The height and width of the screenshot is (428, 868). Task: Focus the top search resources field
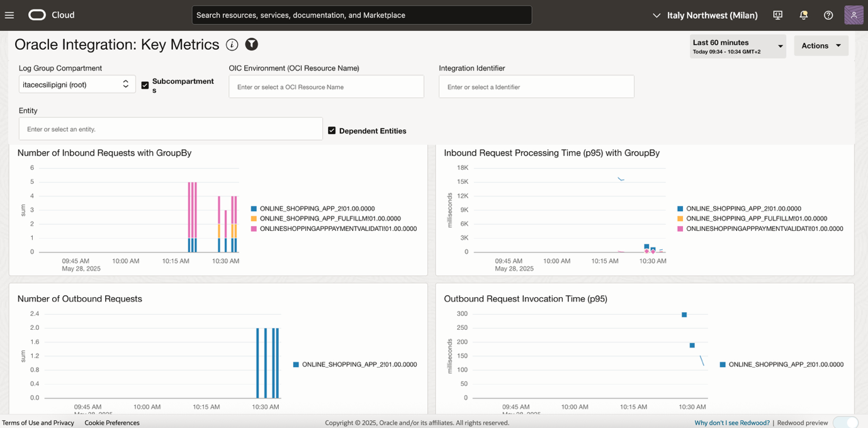(362, 15)
